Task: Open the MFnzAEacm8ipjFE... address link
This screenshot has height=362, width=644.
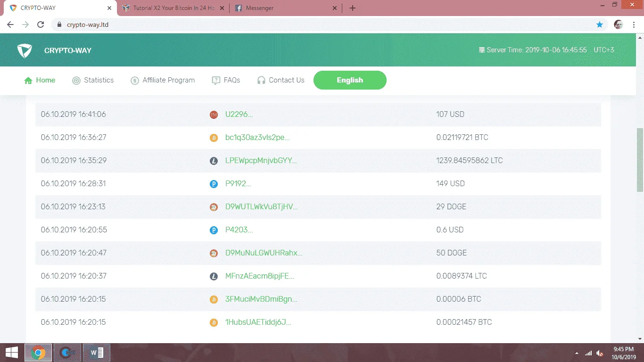Action: click(x=260, y=276)
